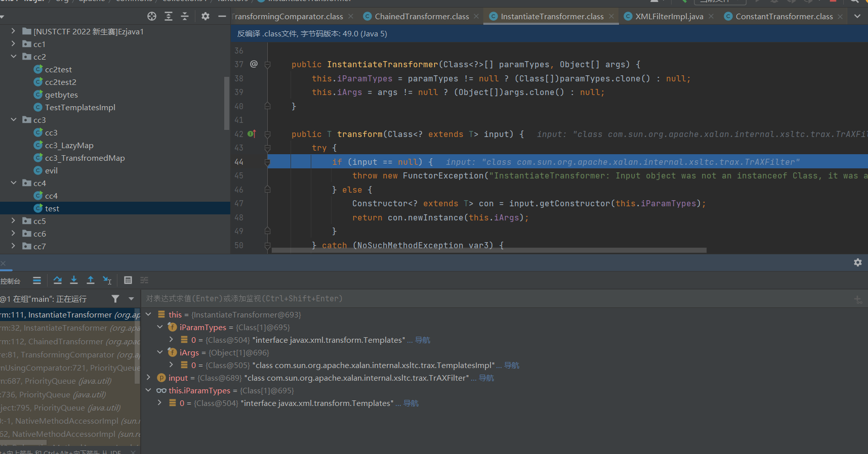Viewport: 868px width, 454px height.
Task: Switch to the XMLFilterImpl.java tab
Action: pyautogui.click(x=669, y=17)
